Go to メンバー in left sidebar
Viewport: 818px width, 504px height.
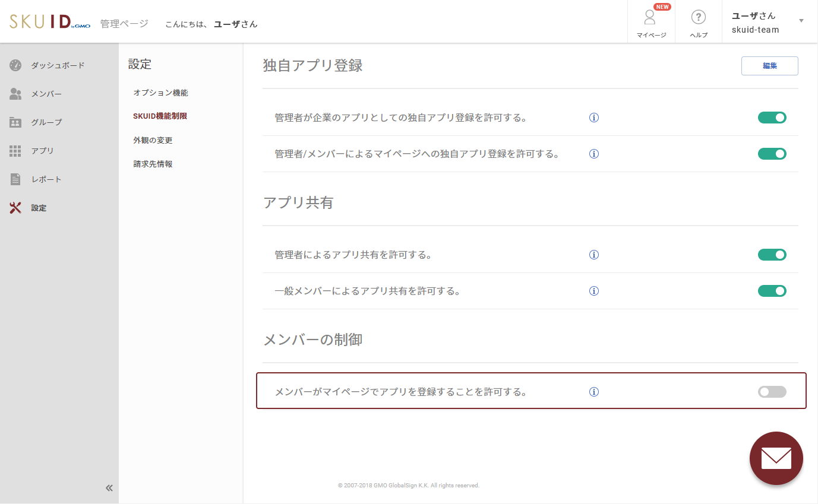click(46, 94)
